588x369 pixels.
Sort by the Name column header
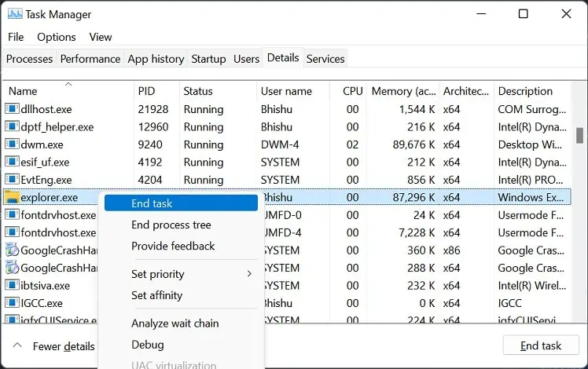(x=68, y=91)
